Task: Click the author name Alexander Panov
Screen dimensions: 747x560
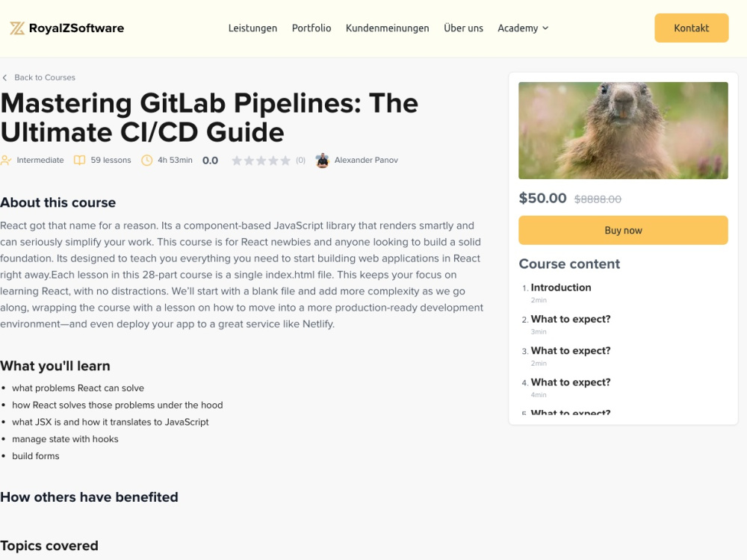Action: click(x=366, y=160)
